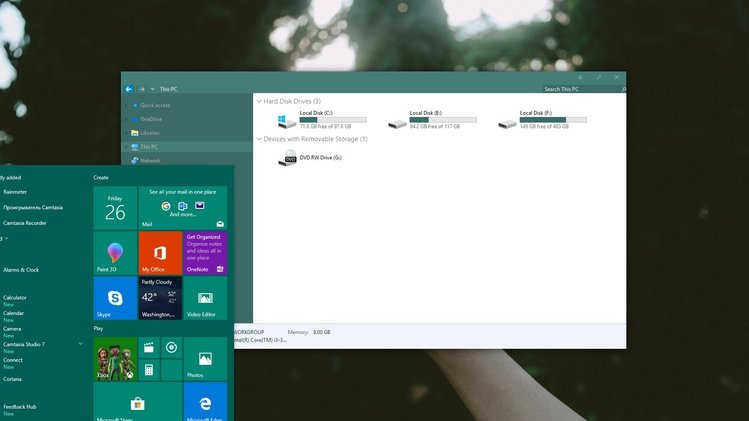This screenshot has height=421, width=749.
Task: Click the Forward arrow in File Explorer
Action: coord(142,89)
